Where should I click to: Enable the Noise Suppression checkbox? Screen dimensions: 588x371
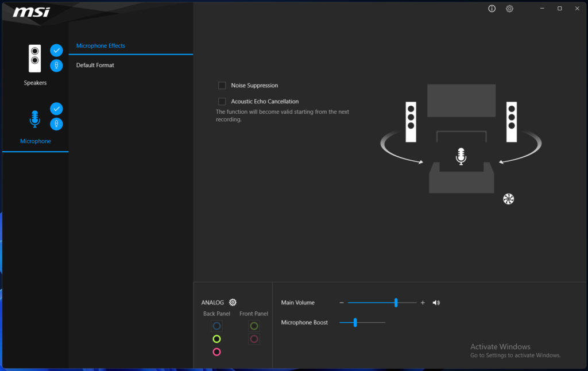coord(222,86)
